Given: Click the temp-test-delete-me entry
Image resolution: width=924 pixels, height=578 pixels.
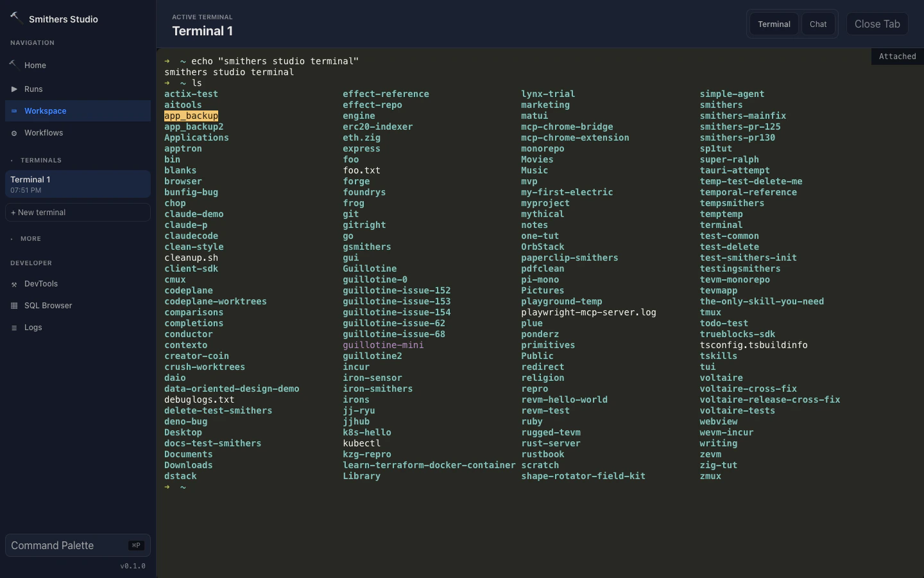Looking at the screenshot, I should click(751, 181).
